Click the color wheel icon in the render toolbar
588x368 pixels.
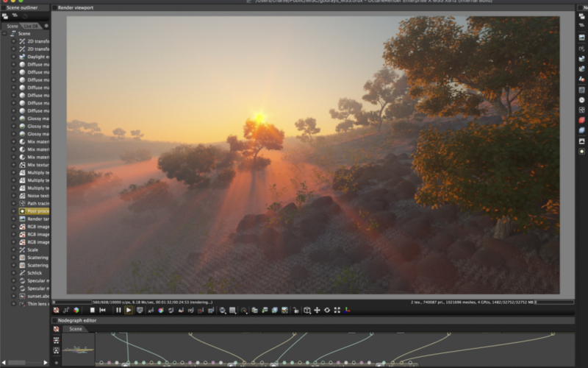tap(161, 310)
